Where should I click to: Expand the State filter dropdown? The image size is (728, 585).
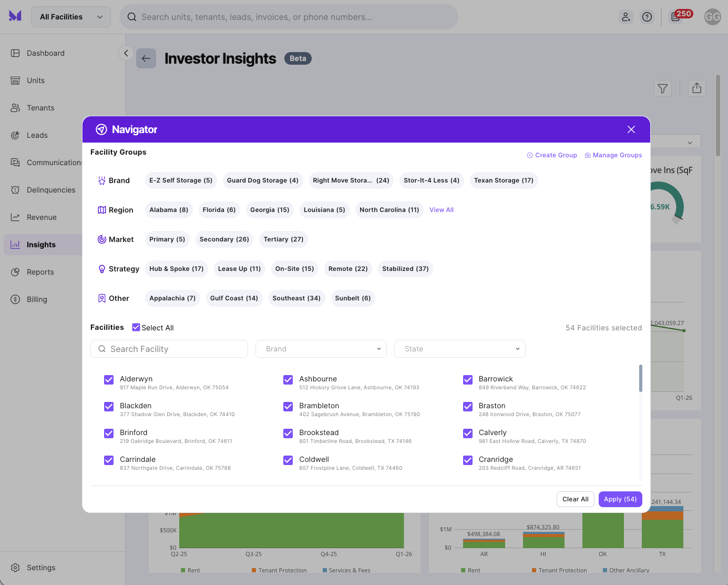pyautogui.click(x=459, y=349)
